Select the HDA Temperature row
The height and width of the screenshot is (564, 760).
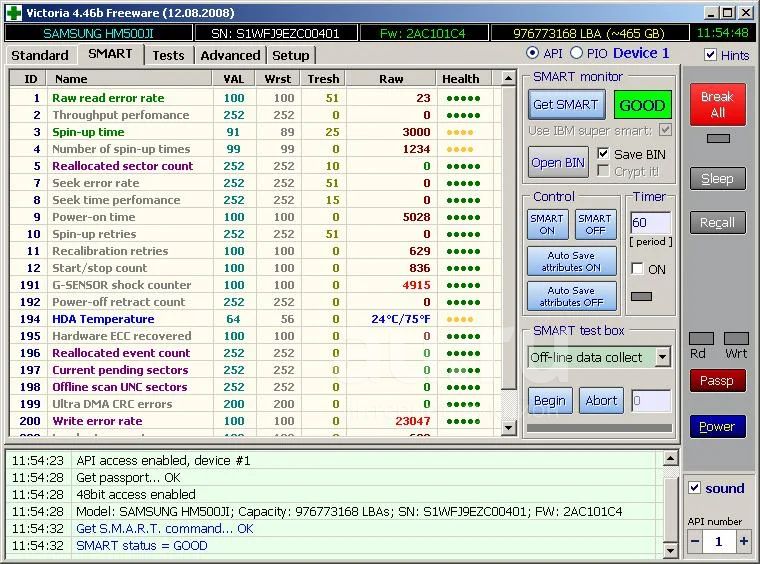tap(255, 319)
